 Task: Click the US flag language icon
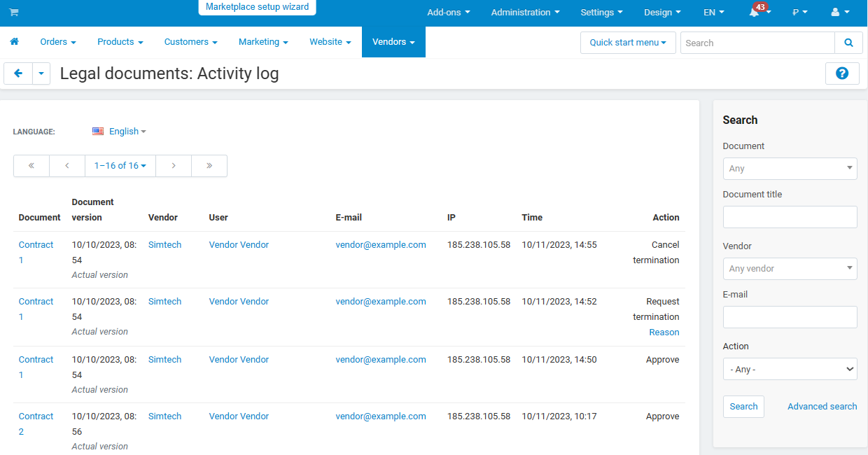[98, 132]
